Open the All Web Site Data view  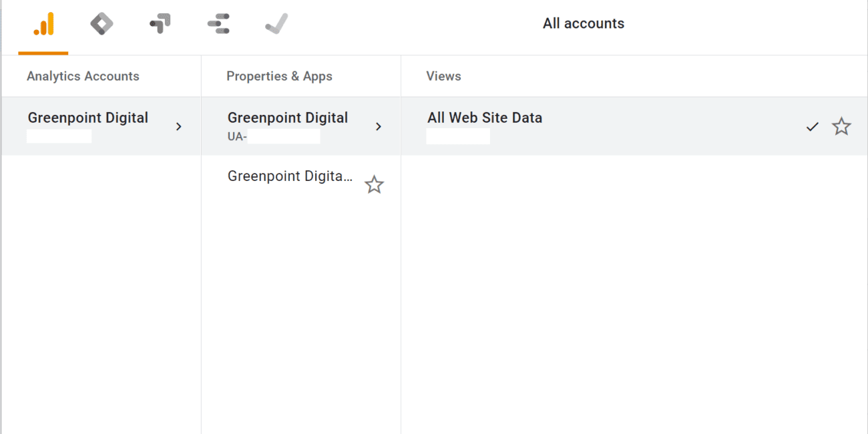point(634,126)
